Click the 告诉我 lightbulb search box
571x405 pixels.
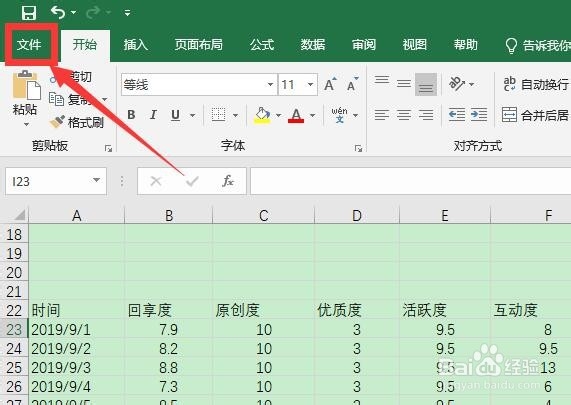[x=537, y=45]
